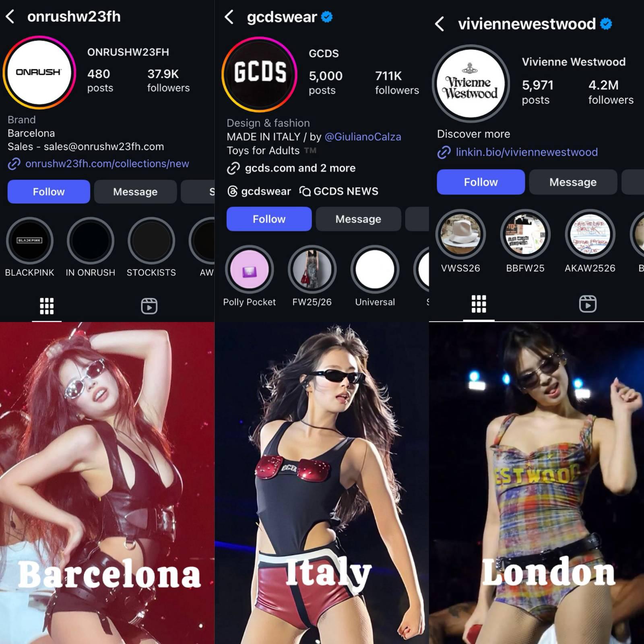Tap back arrow on gcdswear profile
The image size is (644, 644).
[229, 17]
